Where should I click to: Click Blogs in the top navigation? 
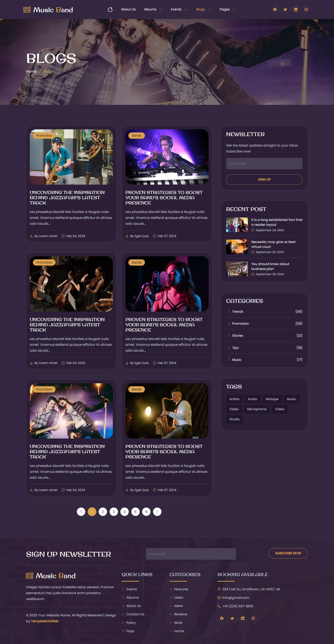tap(200, 9)
